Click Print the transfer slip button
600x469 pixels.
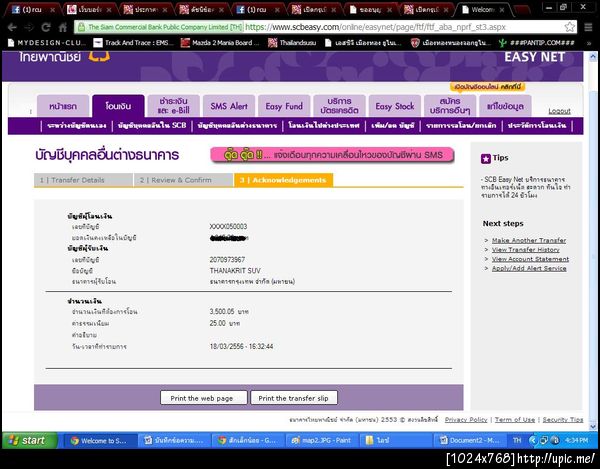294,398
